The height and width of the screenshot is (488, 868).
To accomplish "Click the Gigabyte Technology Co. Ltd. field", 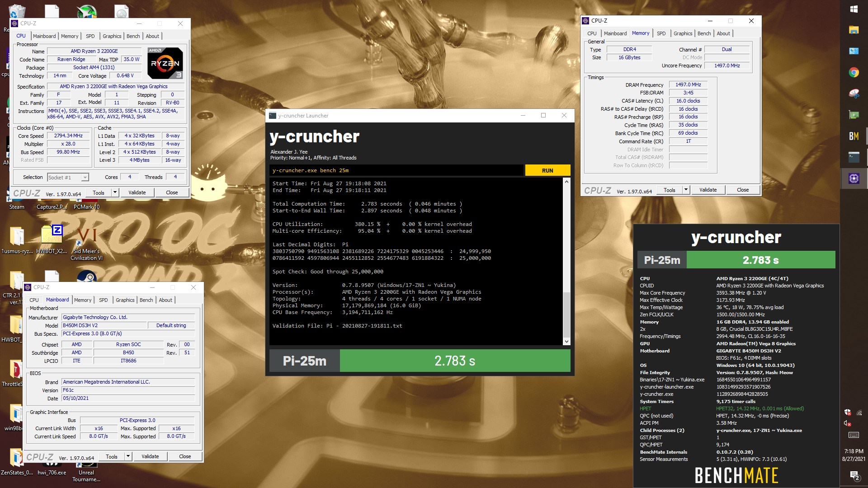I will coord(128,317).
